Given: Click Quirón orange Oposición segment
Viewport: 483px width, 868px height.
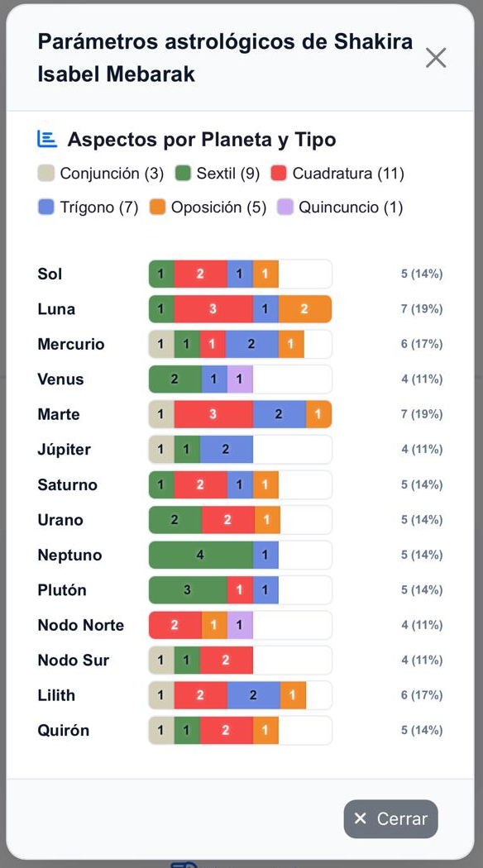Looking at the screenshot, I should tap(265, 730).
